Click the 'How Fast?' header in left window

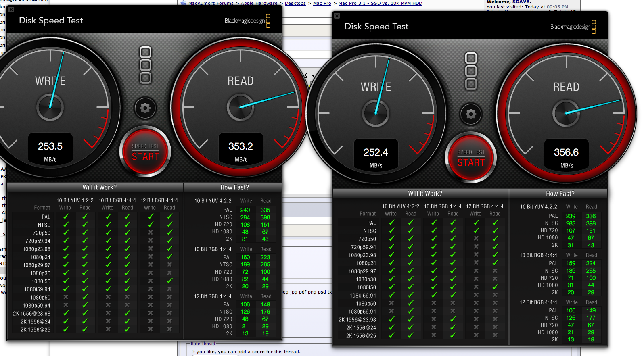(x=234, y=187)
